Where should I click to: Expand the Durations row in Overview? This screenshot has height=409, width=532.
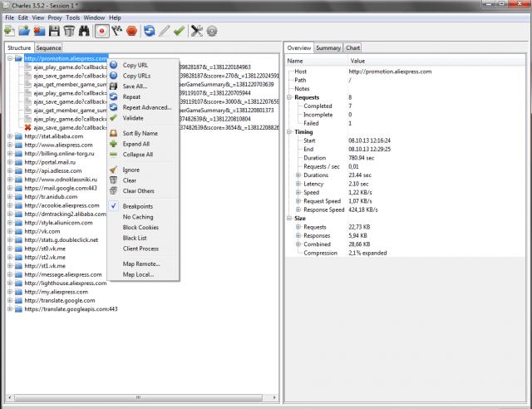tap(298, 175)
